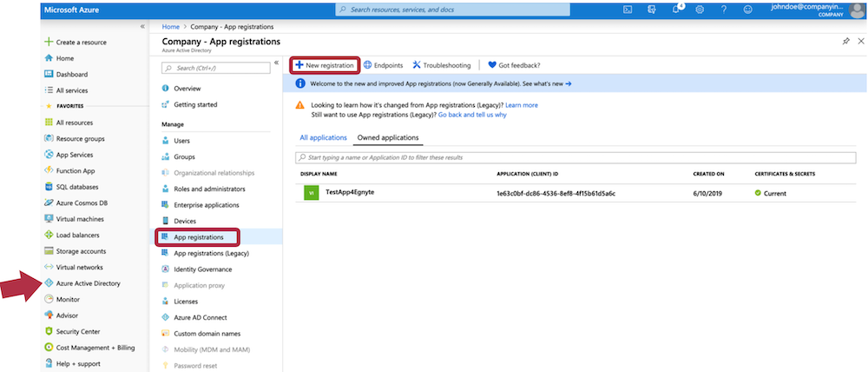Open help question mark icon
The height and width of the screenshot is (372, 868).
pos(724,10)
